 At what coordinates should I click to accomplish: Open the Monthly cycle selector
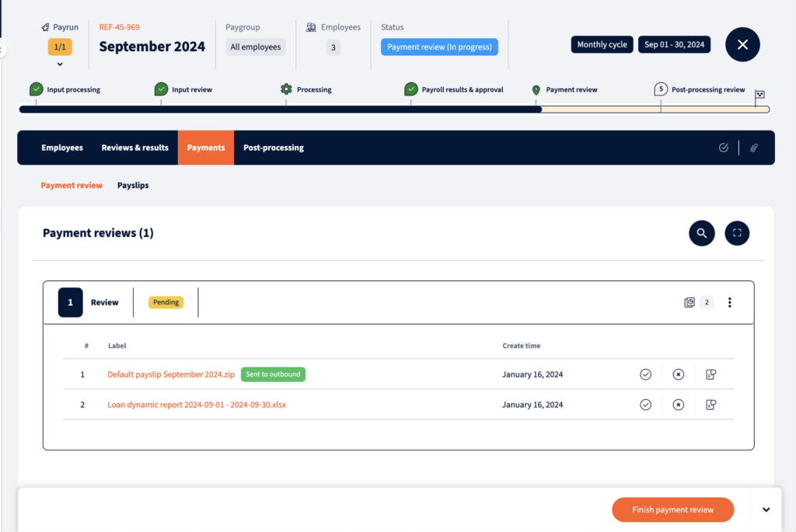coord(602,44)
